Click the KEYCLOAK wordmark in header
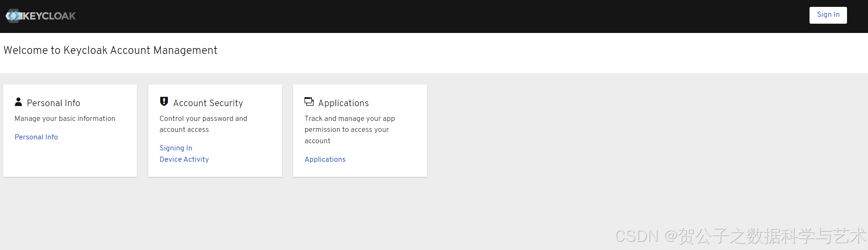 (49, 16)
